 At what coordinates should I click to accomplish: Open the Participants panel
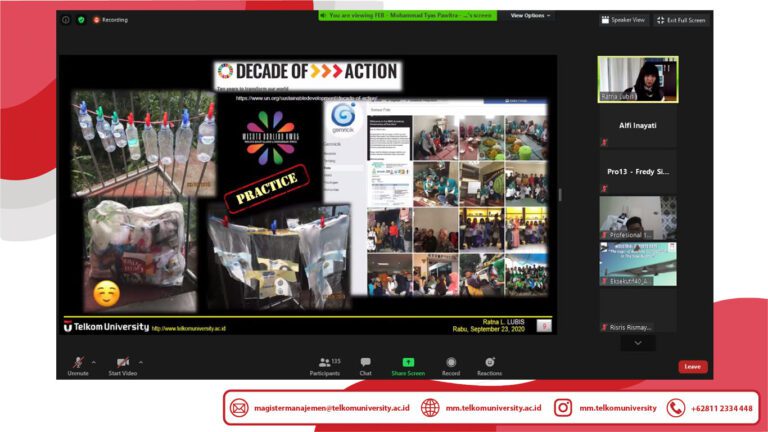click(324, 365)
